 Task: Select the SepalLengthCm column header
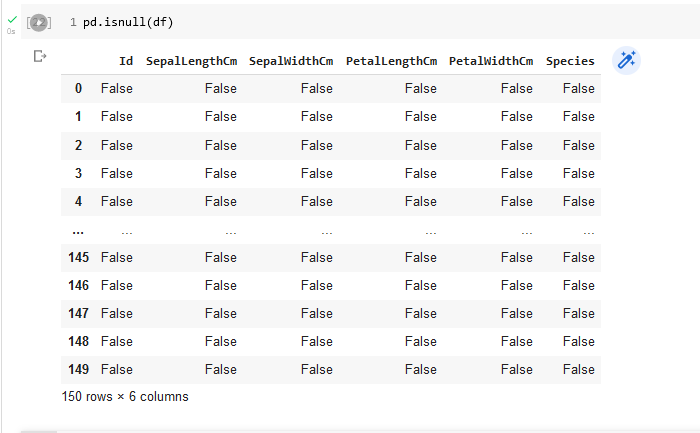[191, 61]
